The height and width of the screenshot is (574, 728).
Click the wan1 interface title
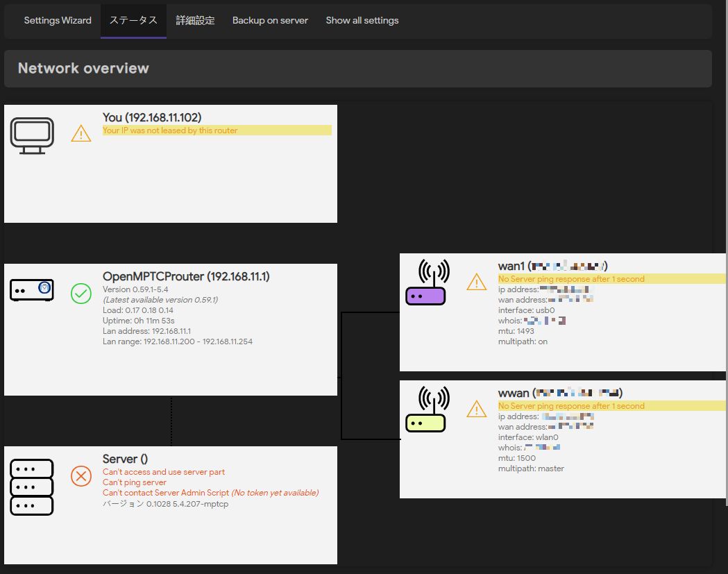pyautogui.click(x=552, y=266)
